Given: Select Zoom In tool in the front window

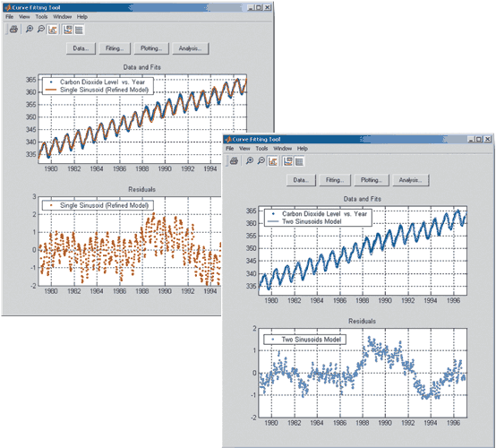Looking at the screenshot, I should [250, 161].
